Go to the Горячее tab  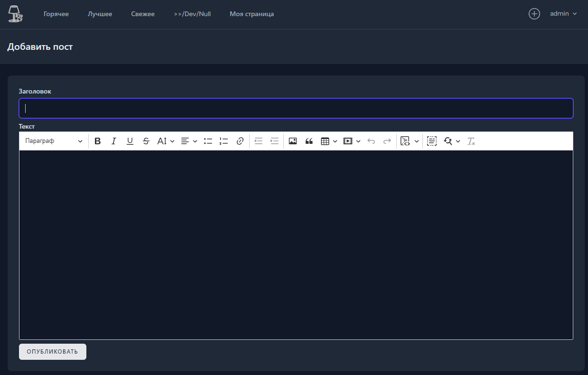click(56, 14)
